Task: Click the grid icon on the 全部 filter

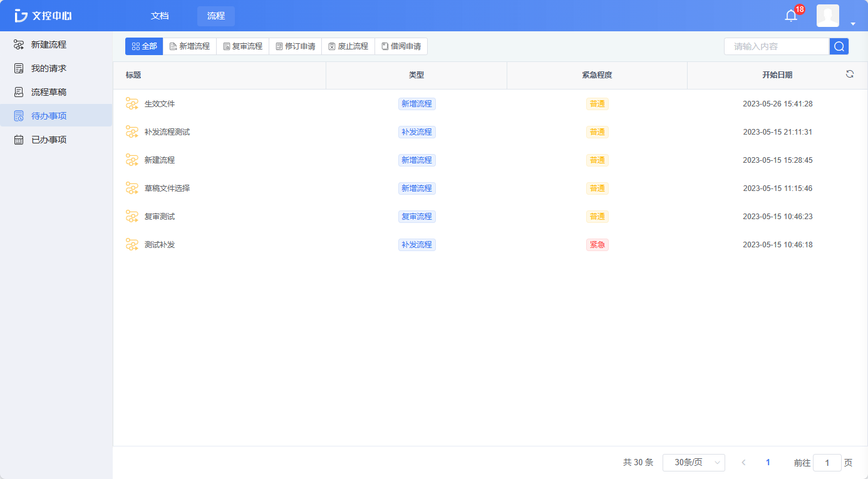Action: pos(134,46)
